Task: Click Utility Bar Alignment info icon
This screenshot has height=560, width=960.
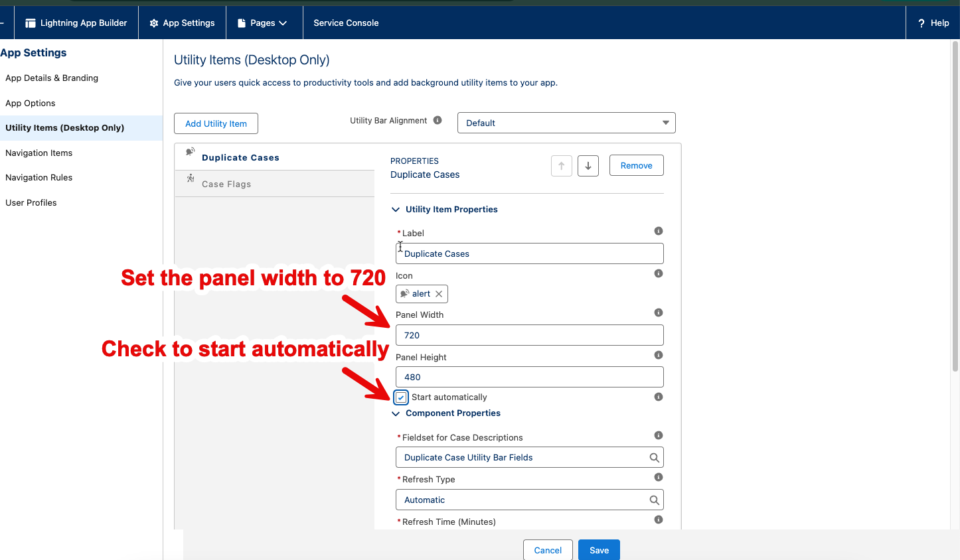Action: pos(438,120)
